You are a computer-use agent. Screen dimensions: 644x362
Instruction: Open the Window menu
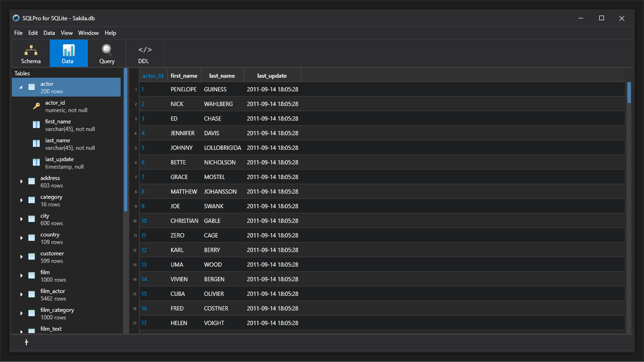click(x=88, y=33)
